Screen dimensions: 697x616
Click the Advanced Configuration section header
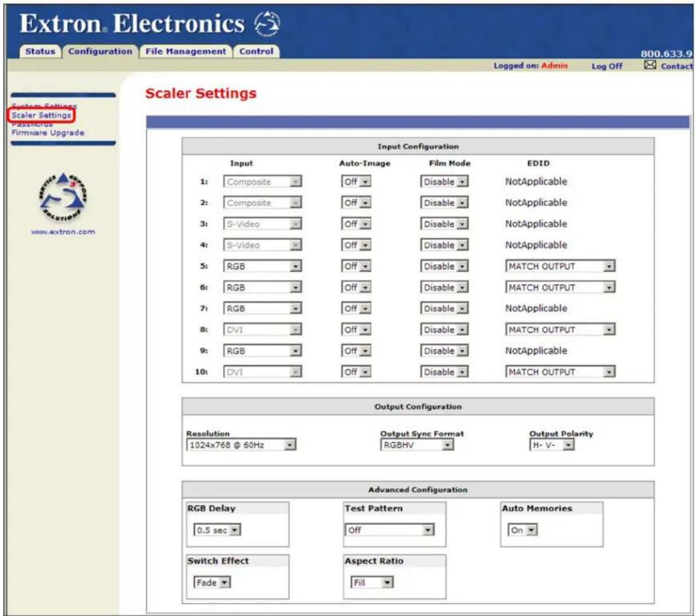(x=418, y=489)
